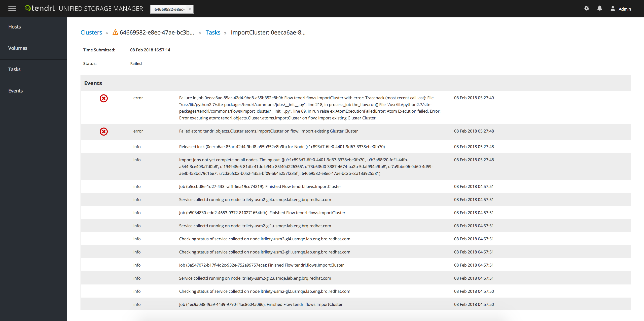Select Tasks in the sidebar
Screen dimensions: 644x321
coord(14,69)
